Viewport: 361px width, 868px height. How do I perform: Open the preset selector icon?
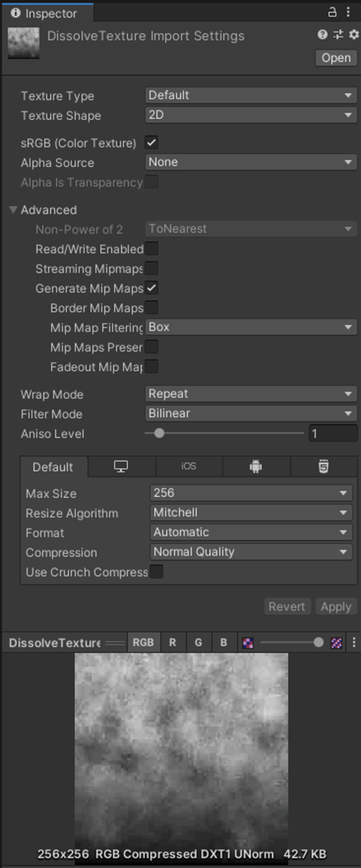(338, 34)
